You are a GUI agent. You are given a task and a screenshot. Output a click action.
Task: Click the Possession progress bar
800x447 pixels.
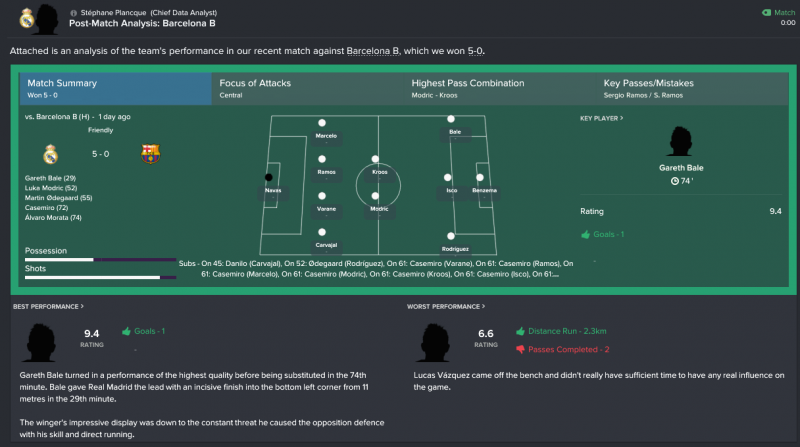[x=101, y=260]
